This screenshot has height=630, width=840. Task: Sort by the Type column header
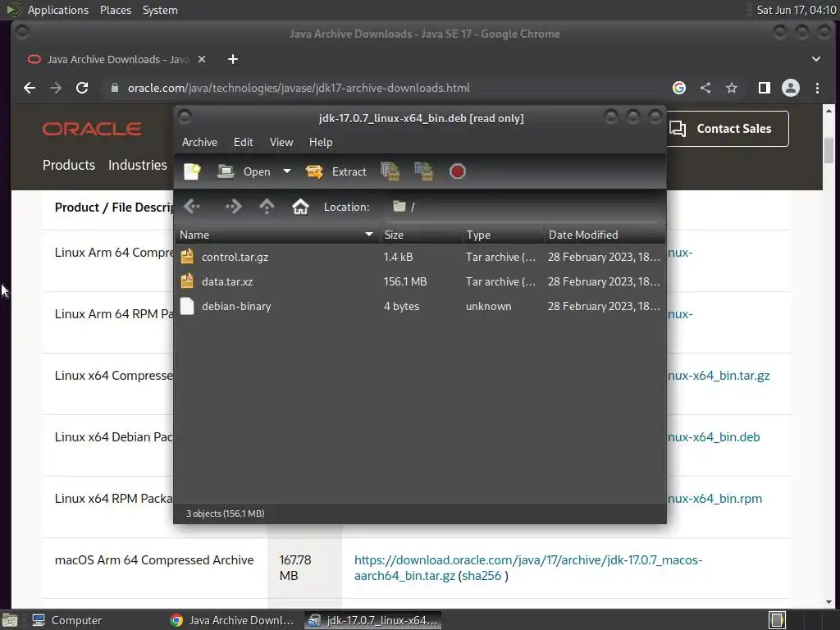(503, 235)
